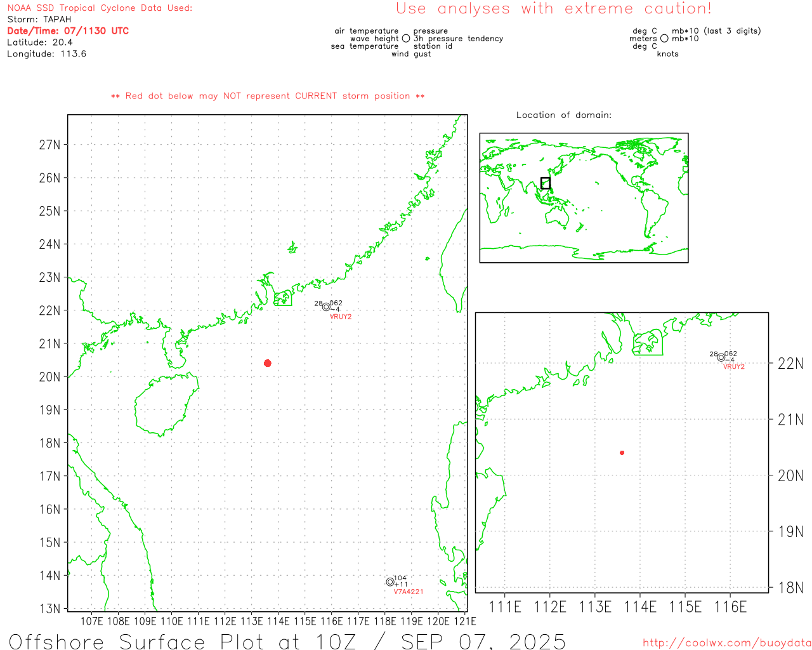Click the red 'VRUY2' label on the inset map

pos(734,367)
